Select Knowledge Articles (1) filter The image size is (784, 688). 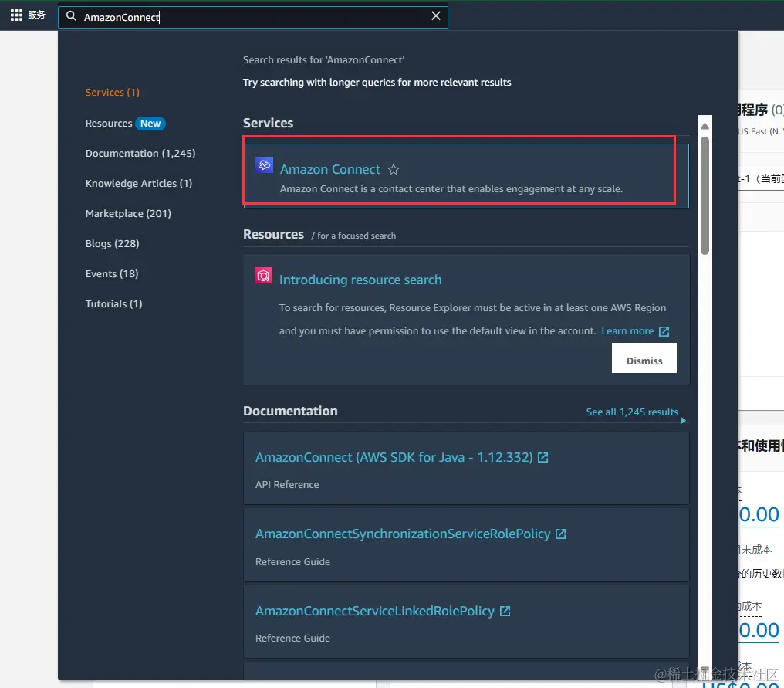(x=138, y=183)
